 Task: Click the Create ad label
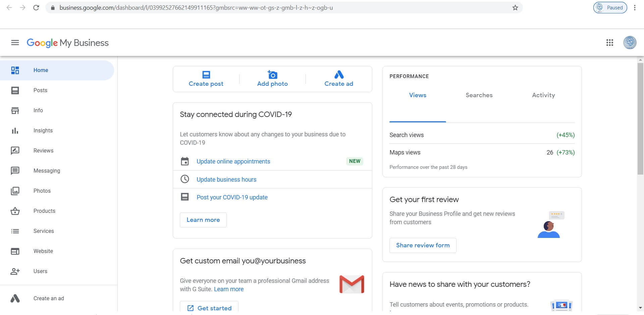pyautogui.click(x=339, y=84)
